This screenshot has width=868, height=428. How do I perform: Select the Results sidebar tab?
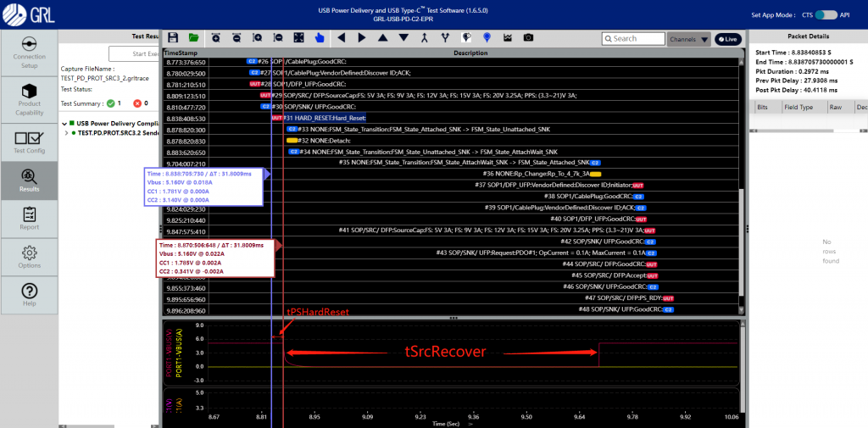pos(29,181)
